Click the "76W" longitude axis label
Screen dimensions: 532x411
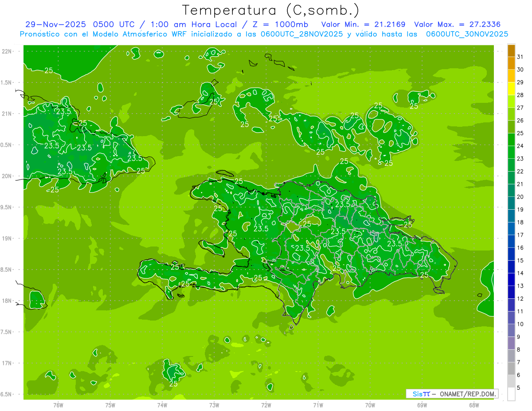point(58,405)
